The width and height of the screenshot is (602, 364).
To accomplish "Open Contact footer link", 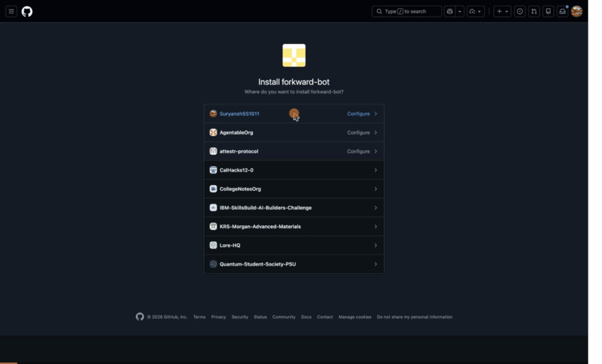I will tap(325, 317).
